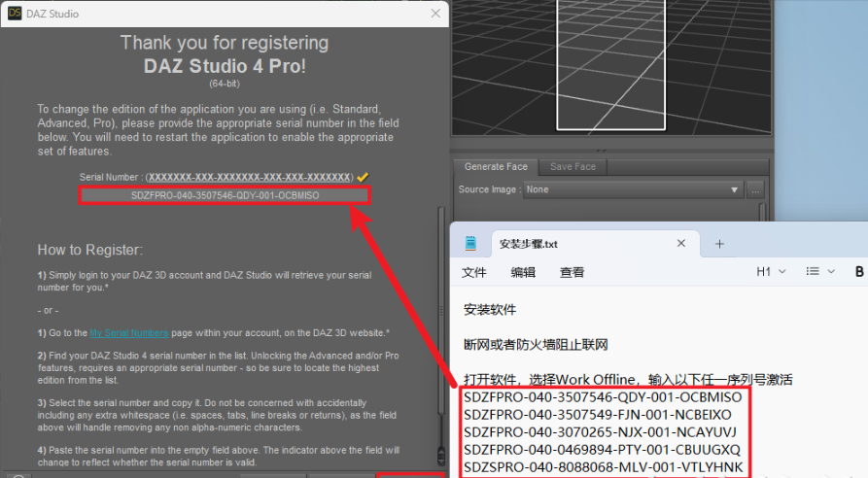The height and width of the screenshot is (478, 868).
Task: Open the Source Image dropdown
Action: (x=634, y=190)
